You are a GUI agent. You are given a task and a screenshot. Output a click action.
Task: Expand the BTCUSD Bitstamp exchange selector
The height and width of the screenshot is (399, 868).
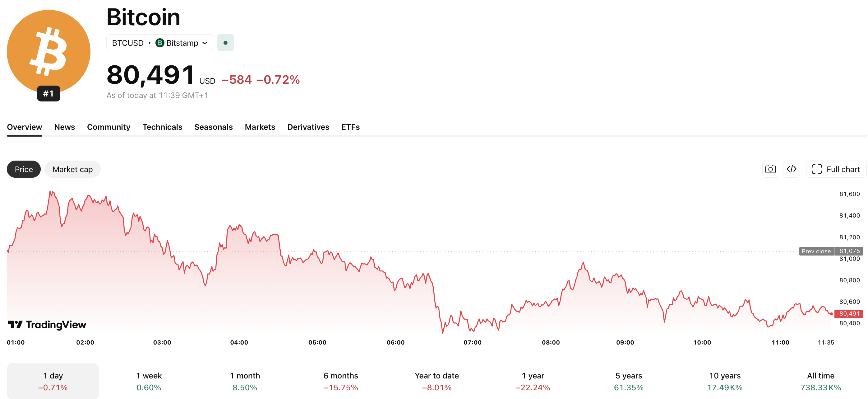click(x=160, y=43)
